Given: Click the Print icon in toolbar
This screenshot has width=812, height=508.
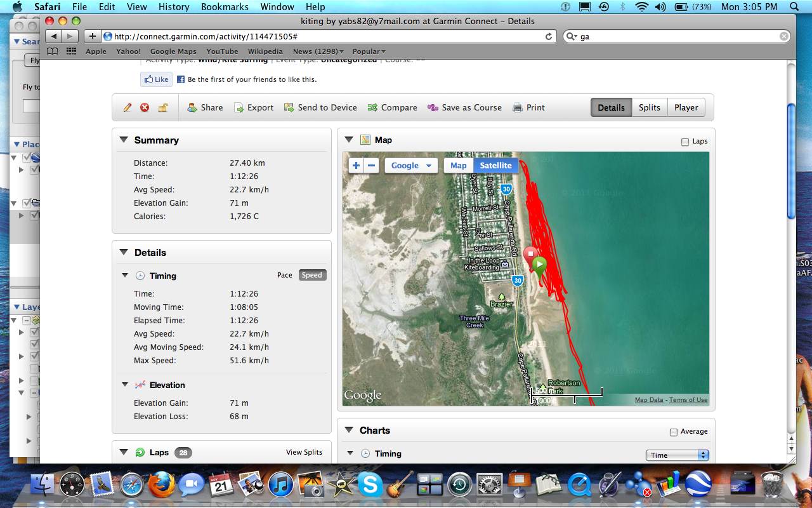Looking at the screenshot, I should [x=518, y=108].
